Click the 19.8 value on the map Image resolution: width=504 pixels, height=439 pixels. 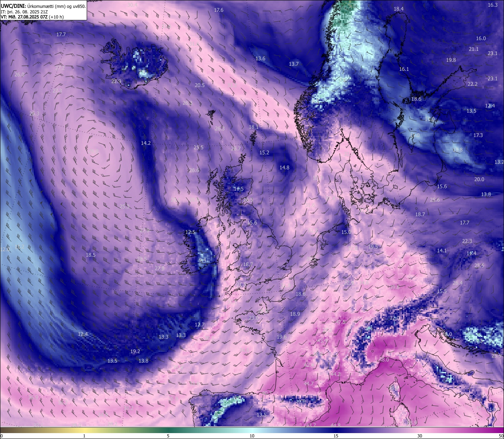click(x=451, y=60)
